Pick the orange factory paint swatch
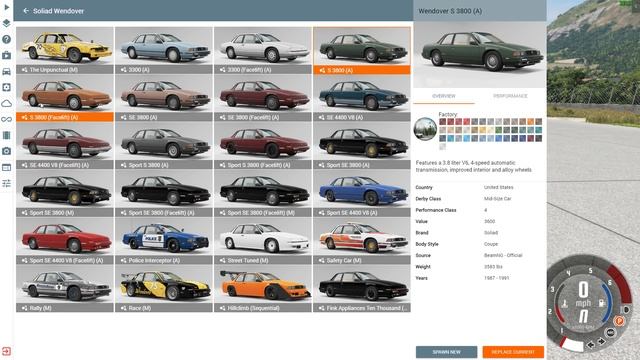 pos(530,122)
